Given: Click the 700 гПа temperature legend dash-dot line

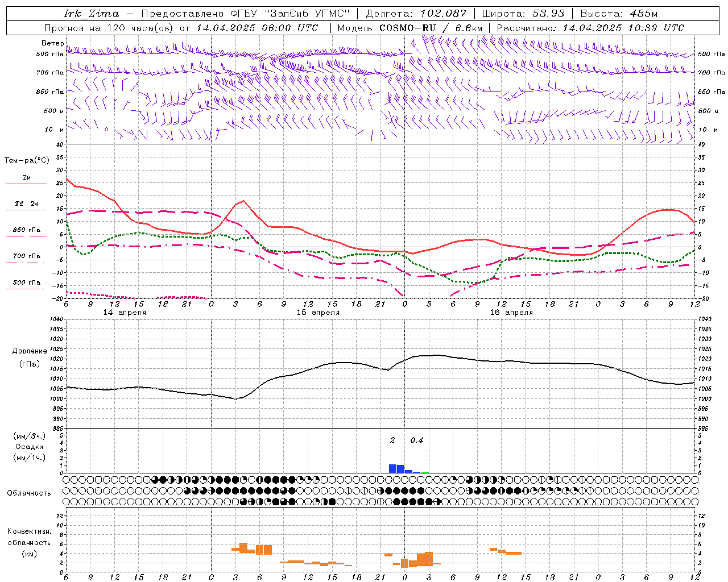Looking at the screenshot, I should coord(26,263).
